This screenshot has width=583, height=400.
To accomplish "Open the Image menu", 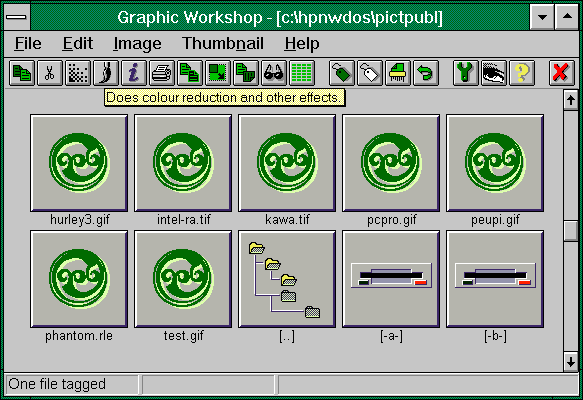I will pyautogui.click(x=137, y=43).
